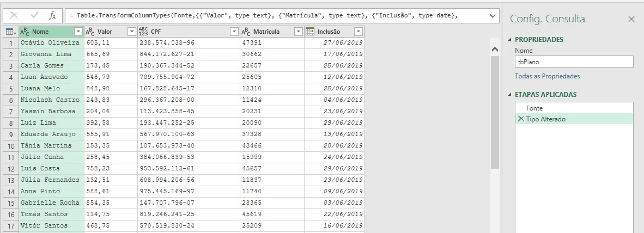Expand the formula bar with chevron
This screenshot has height=233, width=644.
[x=493, y=16]
